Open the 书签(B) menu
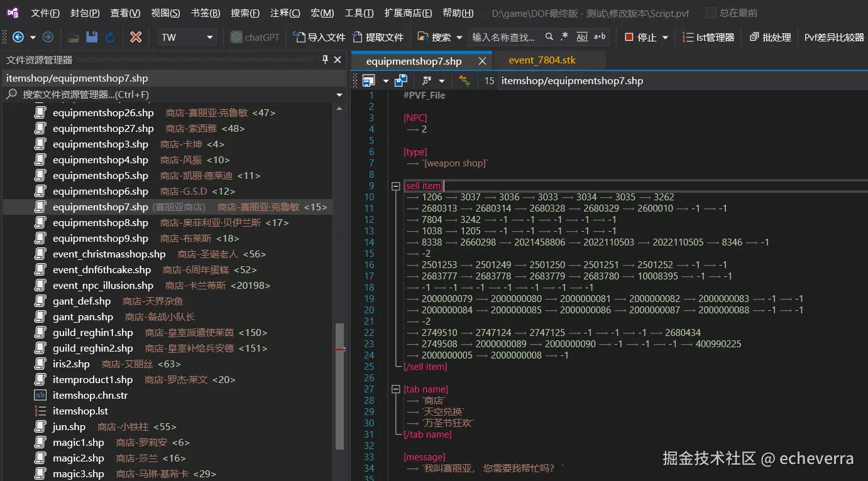The height and width of the screenshot is (481, 868). pyautogui.click(x=206, y=13)
